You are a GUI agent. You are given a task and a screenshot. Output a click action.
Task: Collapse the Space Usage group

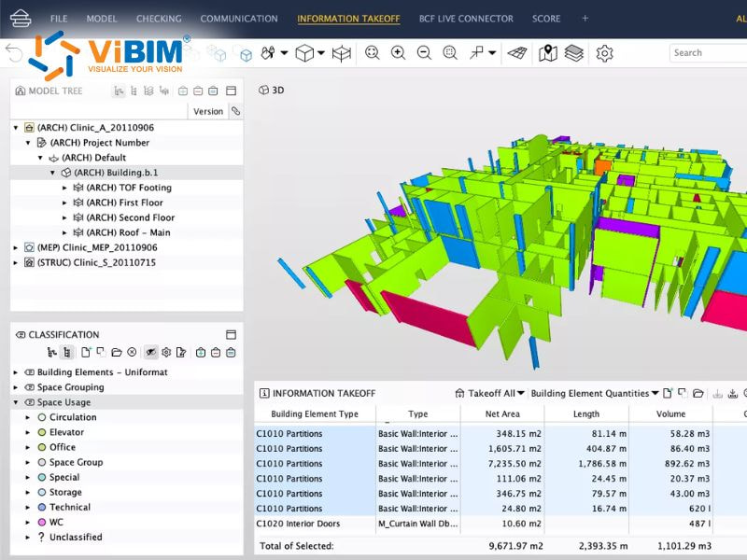click(x=16, y=402)
